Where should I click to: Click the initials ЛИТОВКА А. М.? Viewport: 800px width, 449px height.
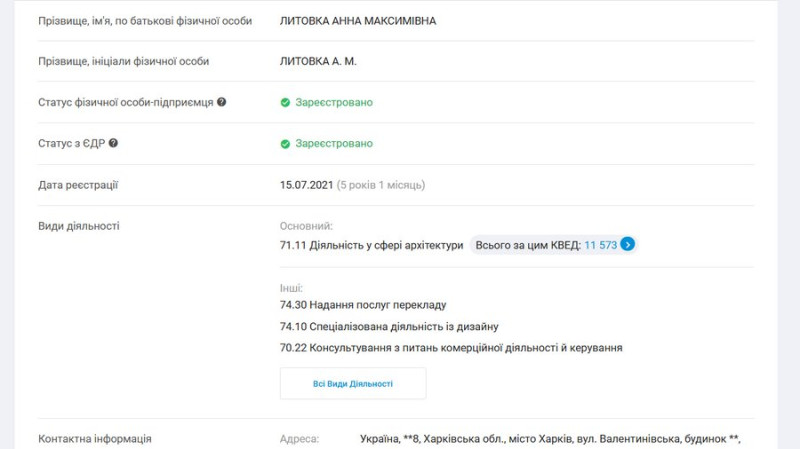(318, 61)
